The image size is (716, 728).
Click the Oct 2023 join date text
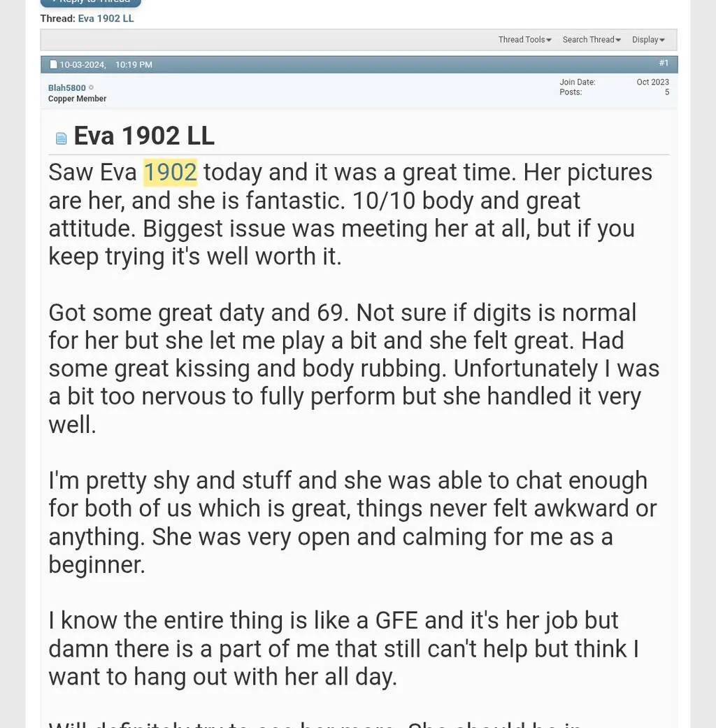click(x=652, y=81)
